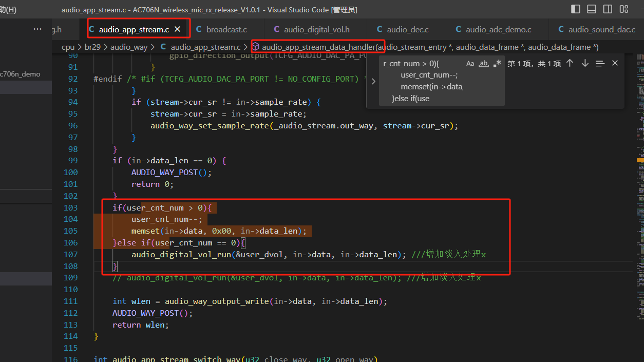This screenshot has width=644, height=362.
Task: Go to previous find match arrow
Action: [x=570, y=63]
